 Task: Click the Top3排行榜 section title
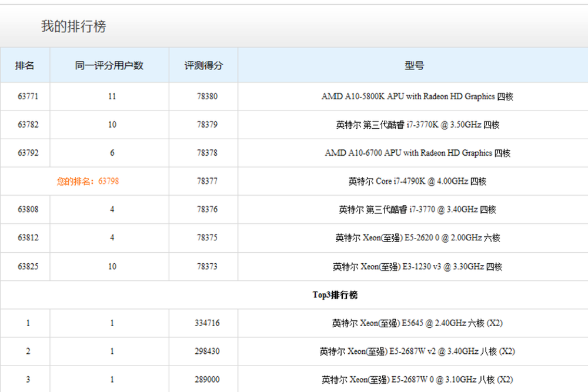[x=335, y=295]
